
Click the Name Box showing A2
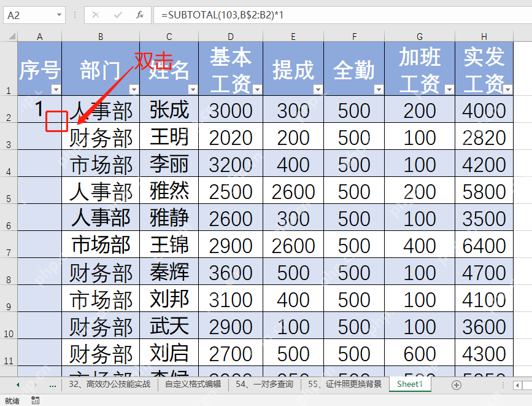(34, 15)
